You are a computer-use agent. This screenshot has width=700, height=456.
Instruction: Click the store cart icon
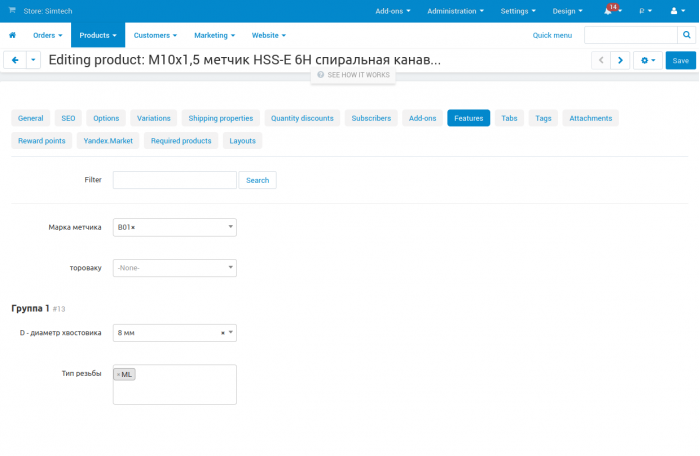(x=12, y=10)
